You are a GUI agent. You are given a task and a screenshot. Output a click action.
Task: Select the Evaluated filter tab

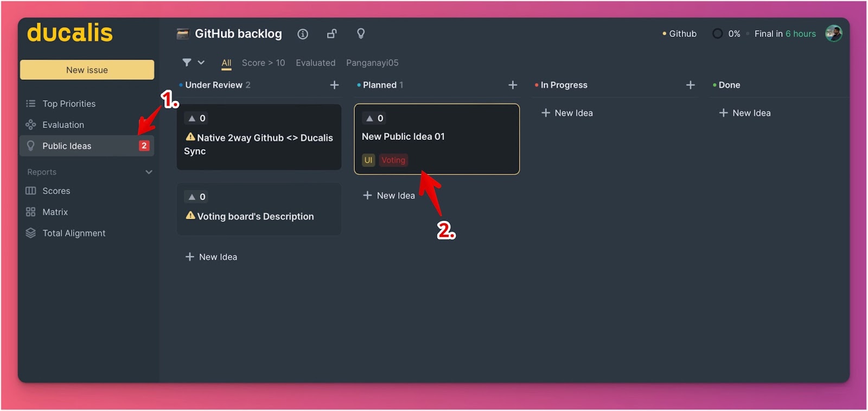[x=316, y=63]
